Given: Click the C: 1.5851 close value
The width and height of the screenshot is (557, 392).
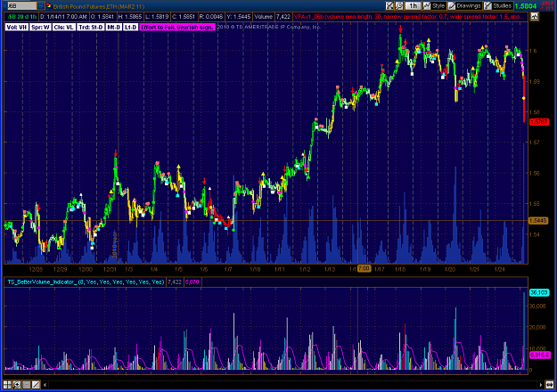Looking at the screenshot, I should click(x=184, y=17).
